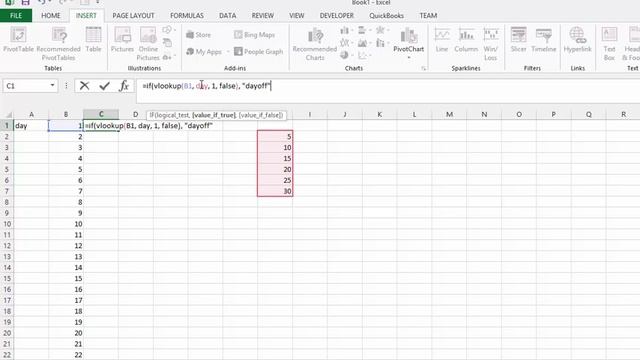Select cell B20 with value 20
Screen dimensions: 640x360
pos(66,333)
